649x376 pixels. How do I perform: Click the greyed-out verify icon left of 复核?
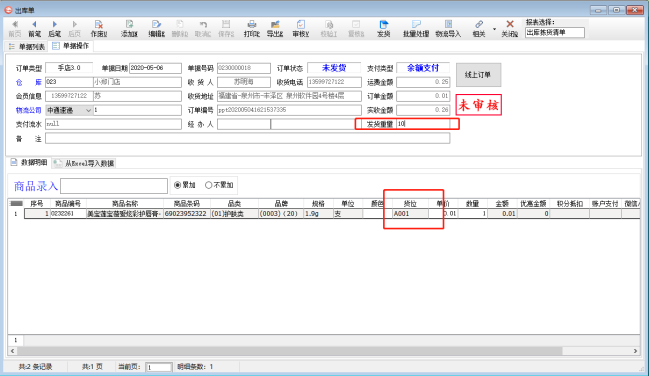(329, 29)
